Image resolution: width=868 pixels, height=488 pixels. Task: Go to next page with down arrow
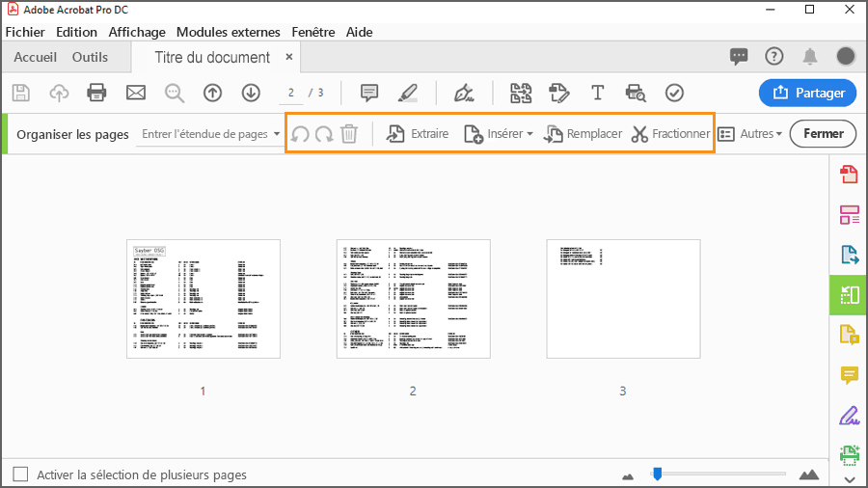pyautogui.click(x=251, y=93)
